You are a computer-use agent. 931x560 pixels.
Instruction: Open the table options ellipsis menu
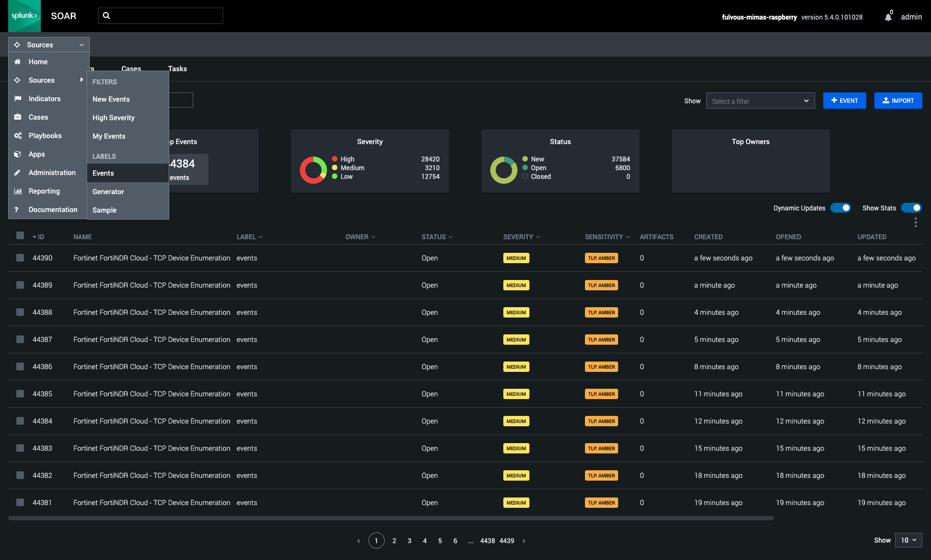click(915, 222)
